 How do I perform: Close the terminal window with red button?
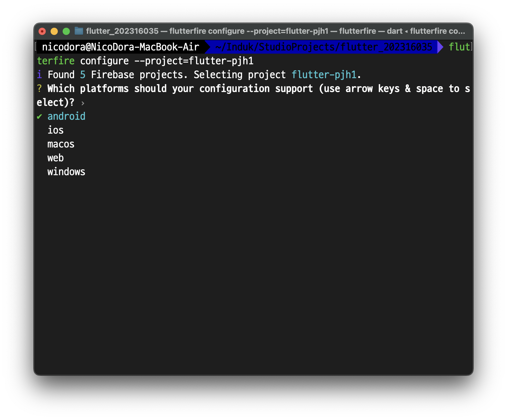[42, 31]
